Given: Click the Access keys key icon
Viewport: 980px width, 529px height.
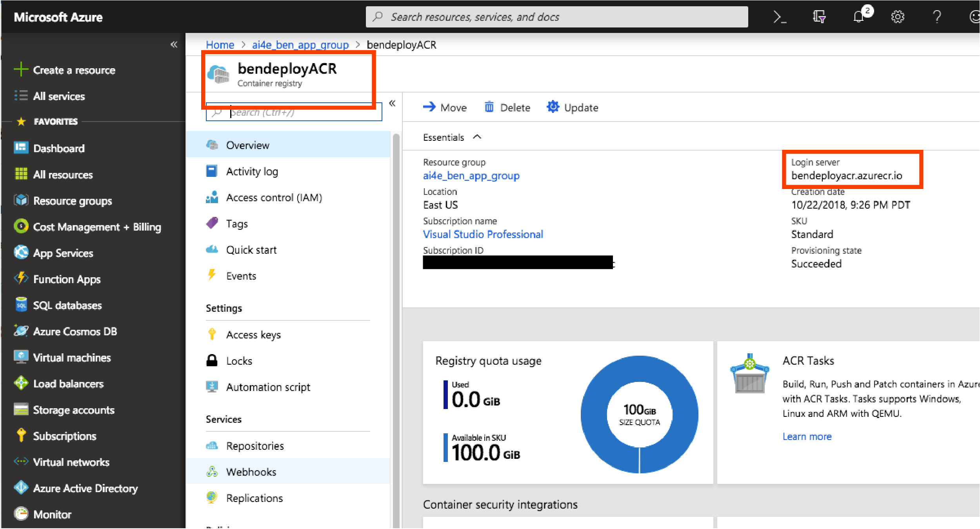Looking at the screenshot, I should click(212, 334).
